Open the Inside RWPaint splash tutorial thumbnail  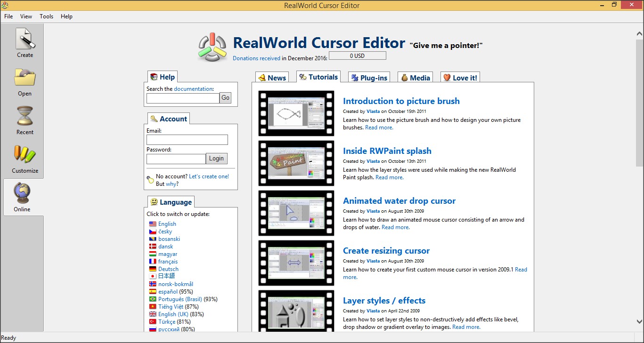tap(296, 163)
